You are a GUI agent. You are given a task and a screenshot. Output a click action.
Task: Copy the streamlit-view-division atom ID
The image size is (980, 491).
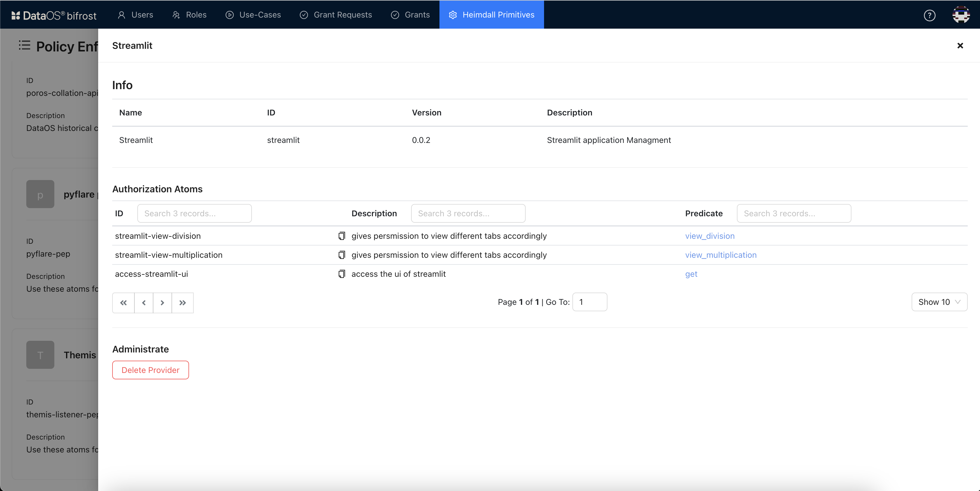click(x=342, y=236)
